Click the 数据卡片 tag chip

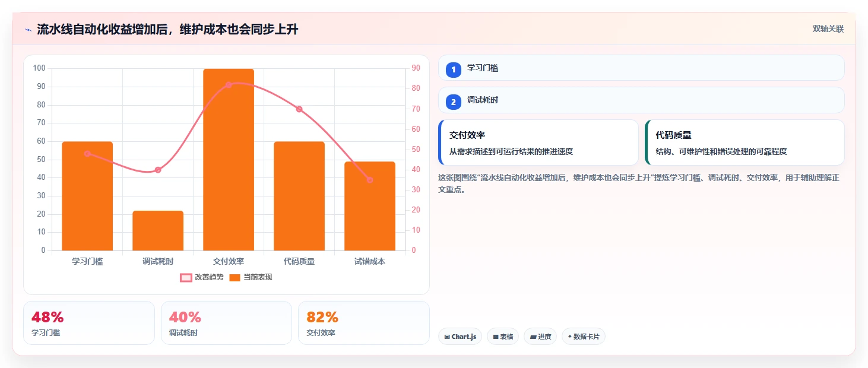point(584,337)
